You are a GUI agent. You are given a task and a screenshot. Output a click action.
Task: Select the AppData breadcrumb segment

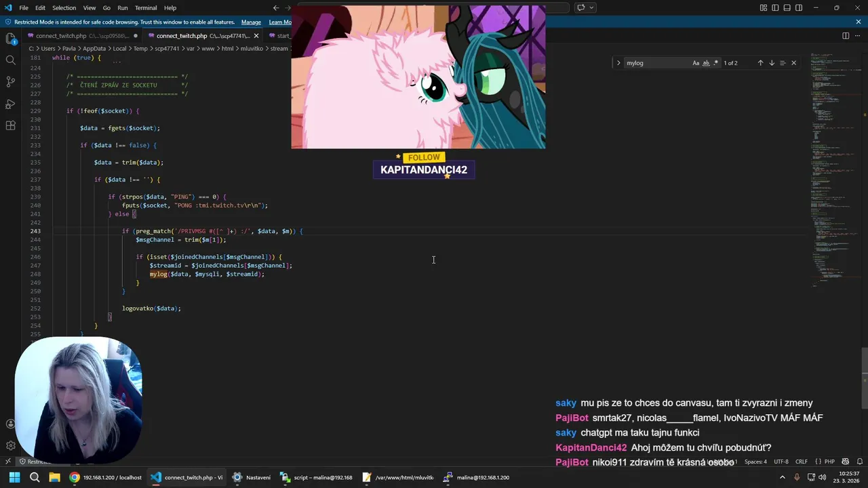tap(94, 49)
